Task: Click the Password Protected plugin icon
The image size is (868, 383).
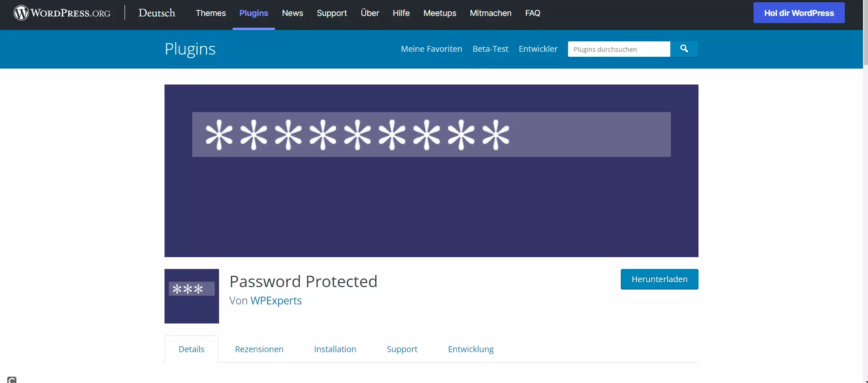Action: click(x=191, y=296)
